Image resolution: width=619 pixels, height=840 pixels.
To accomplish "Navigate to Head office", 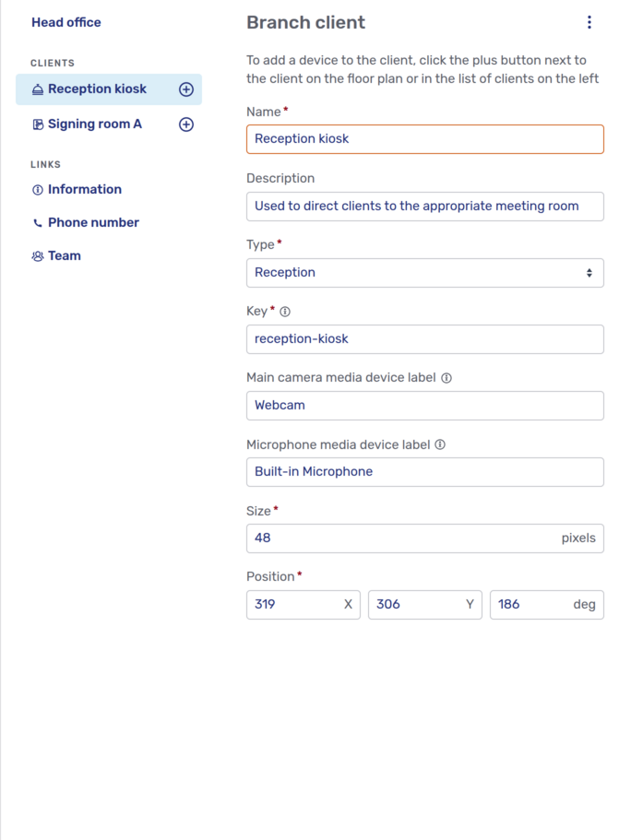I will pyautogui.click(x=65, y=22).
